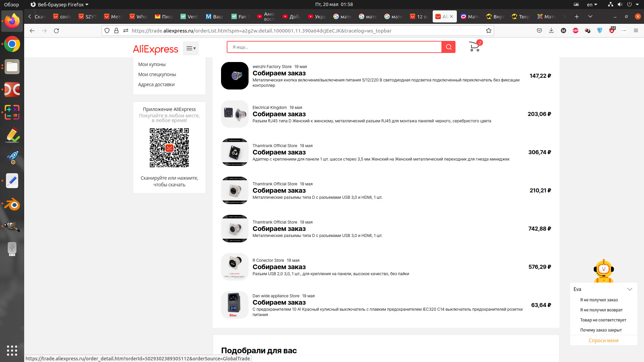
Task: Click the tracking protection shield icon
Action: click(107, 31)
